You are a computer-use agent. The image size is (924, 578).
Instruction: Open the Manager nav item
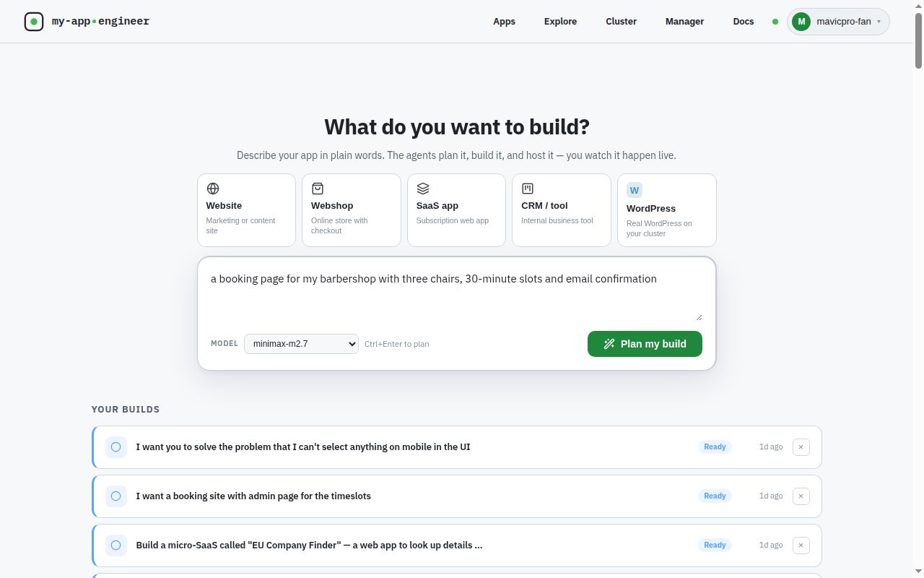684,22
